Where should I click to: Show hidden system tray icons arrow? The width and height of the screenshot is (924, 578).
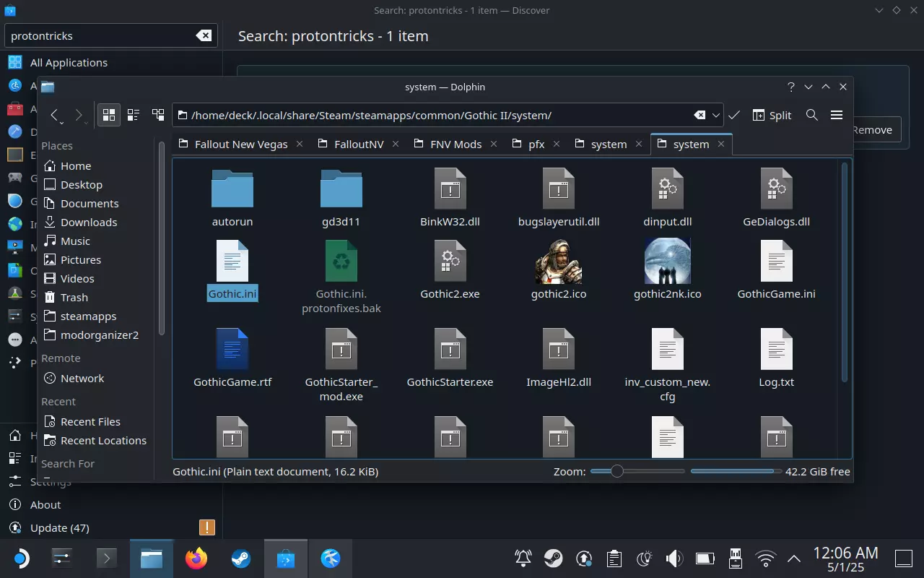[x=793, y=558]
